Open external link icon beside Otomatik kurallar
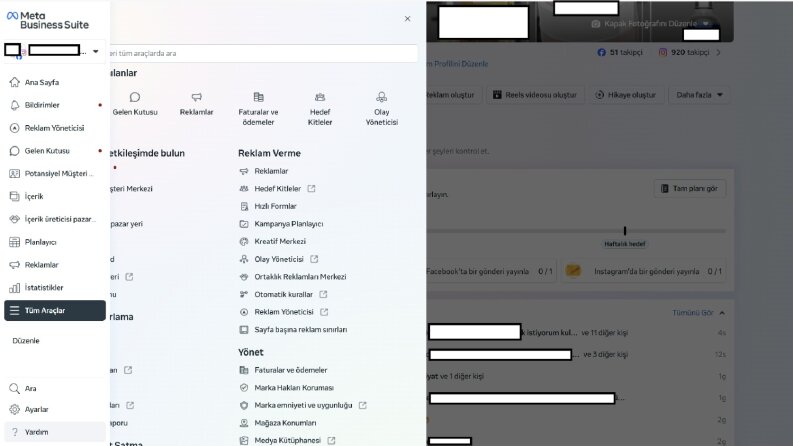The height and width of the screenshot is (446, 793). click(x=323, y=294)
